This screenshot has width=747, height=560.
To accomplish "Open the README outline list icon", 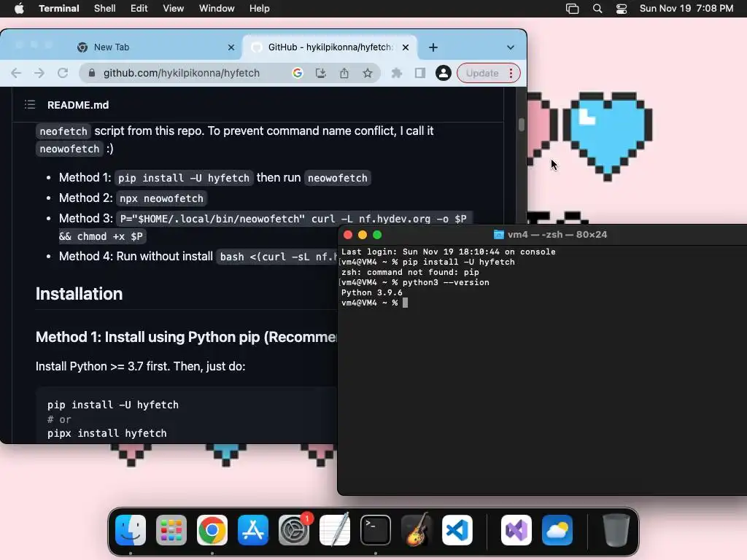I will click(x=30, y=104).
